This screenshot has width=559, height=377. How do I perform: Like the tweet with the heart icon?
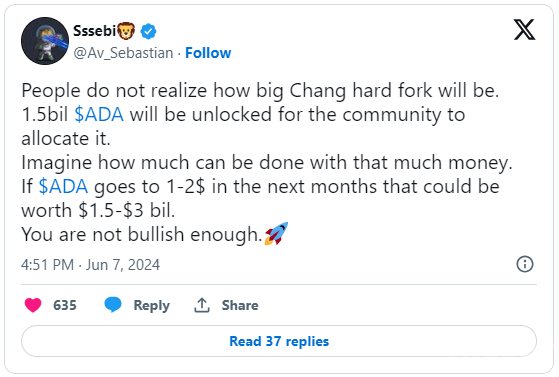click(33, 305)
